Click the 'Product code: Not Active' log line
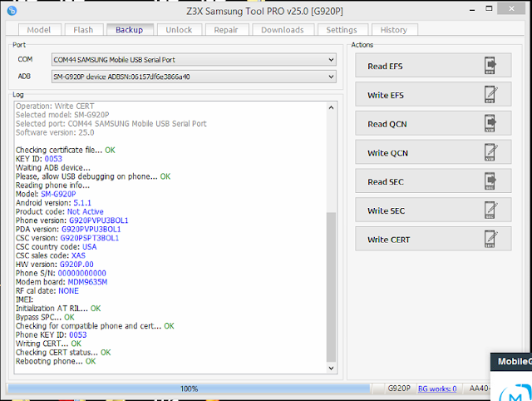 (59, 211)
